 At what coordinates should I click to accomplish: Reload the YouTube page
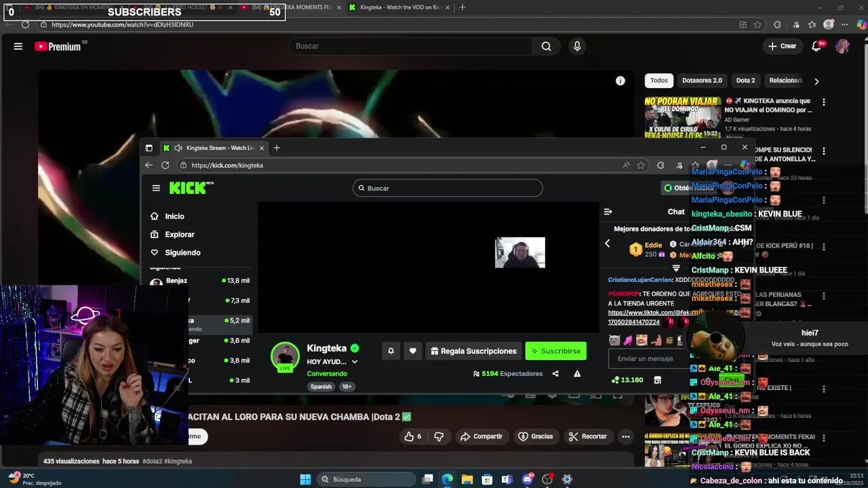tap(25, 24)
